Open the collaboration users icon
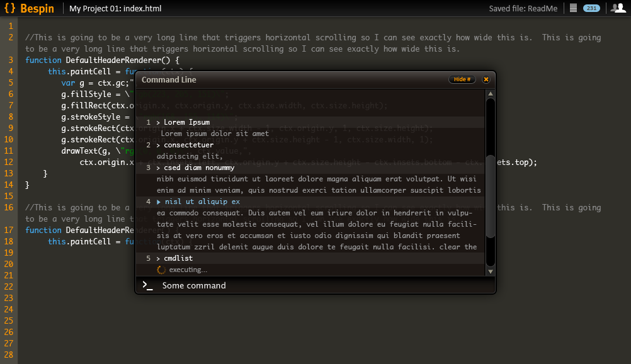The width and height of the screenshot is (631, 364). click(x=618, y=8)
